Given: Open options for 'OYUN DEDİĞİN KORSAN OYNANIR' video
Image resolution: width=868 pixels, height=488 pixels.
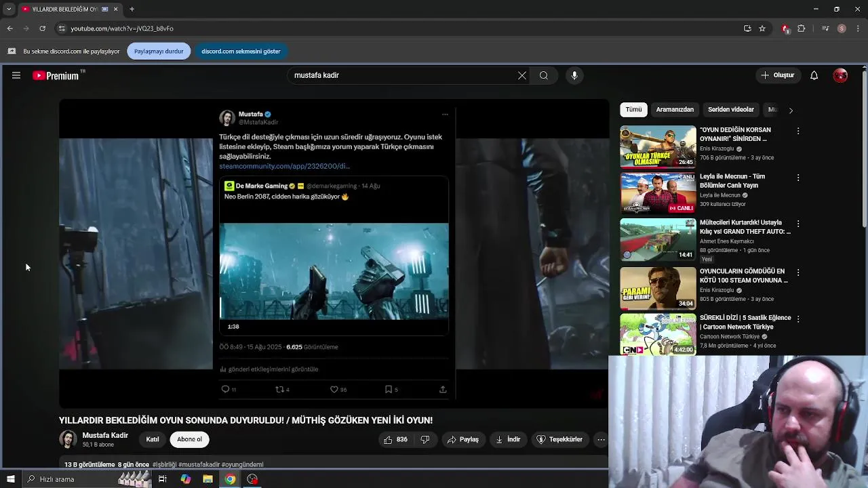Looking at the screenshot, I should point(798,131).
